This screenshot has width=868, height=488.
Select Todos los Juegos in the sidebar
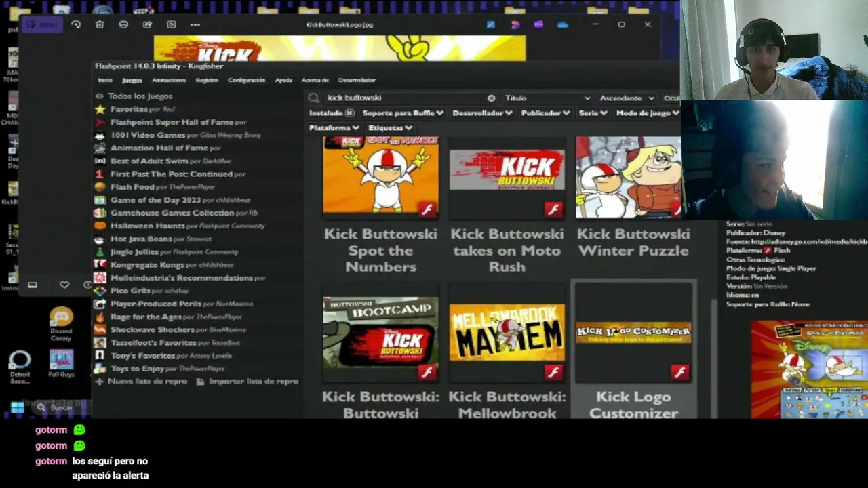(140, 96)
